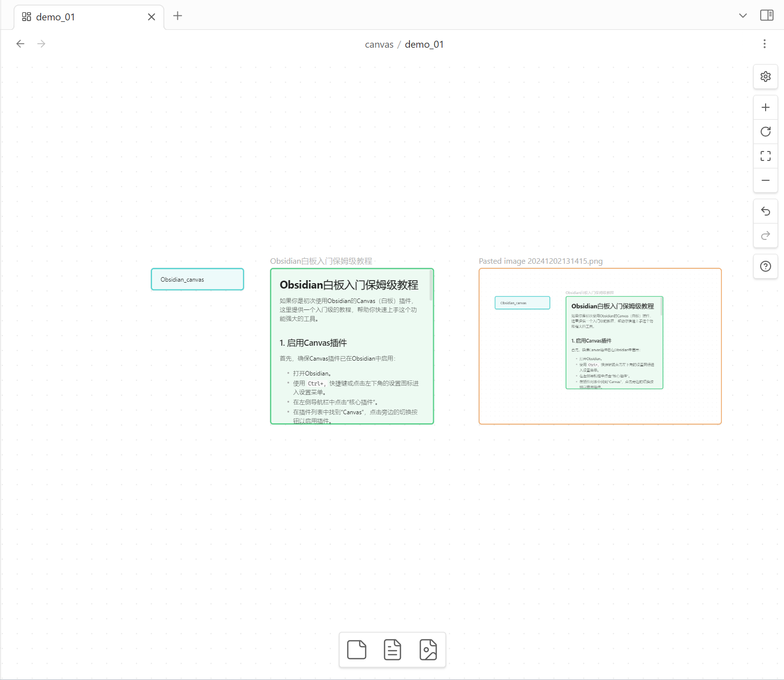Screen dimensions: 784x680
Task: Click the demo_01 breadcrumb title
Action: pyautogui.click(x=424, y=44)
